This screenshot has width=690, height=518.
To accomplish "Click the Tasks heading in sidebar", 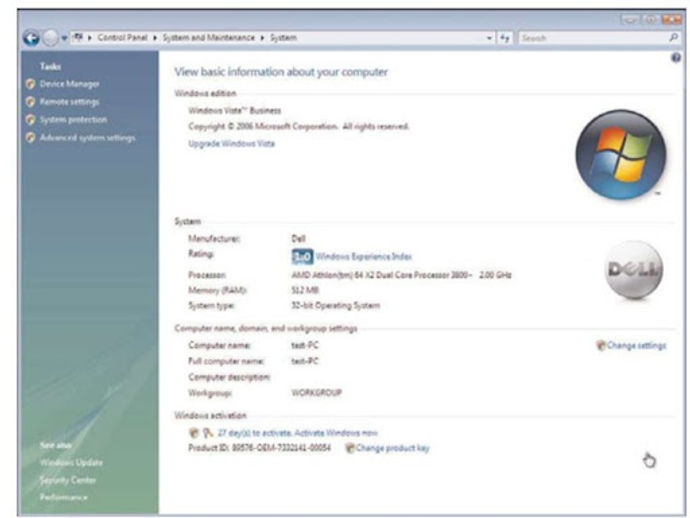I will coord(50,66).
